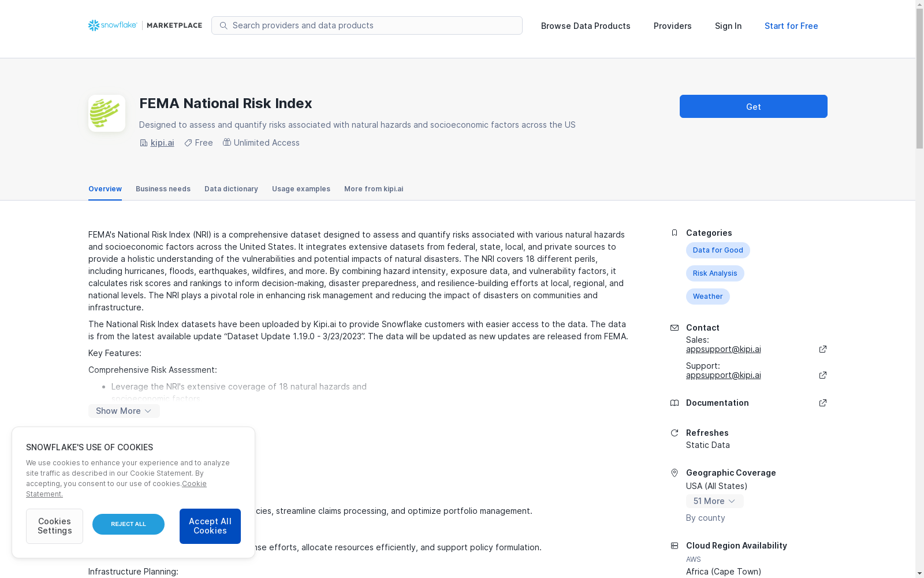
Task: Click the Contact envelope icon
Action: pyautogui.click(x=674, y=328)
